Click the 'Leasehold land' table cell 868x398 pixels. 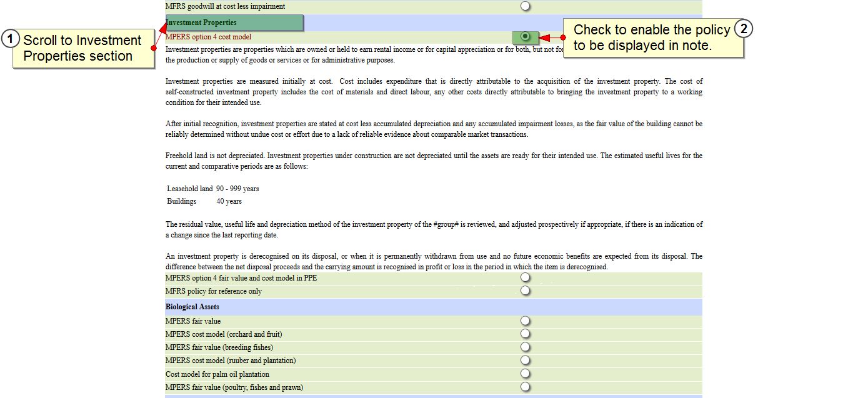(190, 189)
